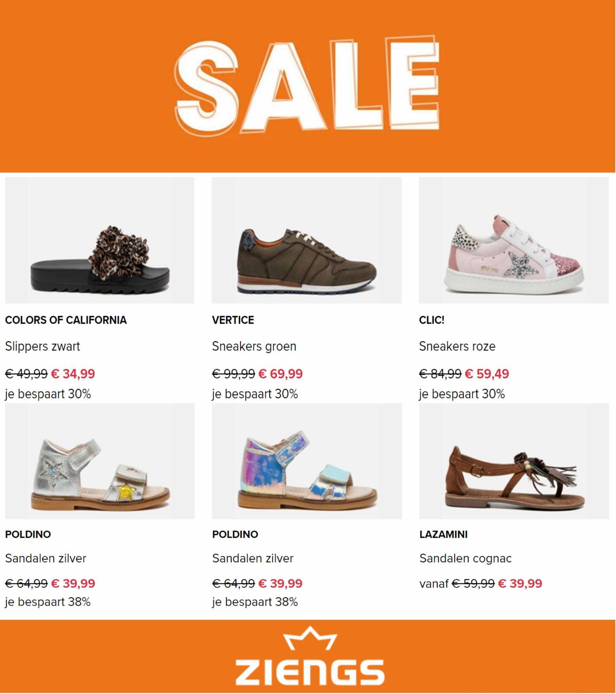
Task: Open the black leopard slipper image
Action: point(99,240)
